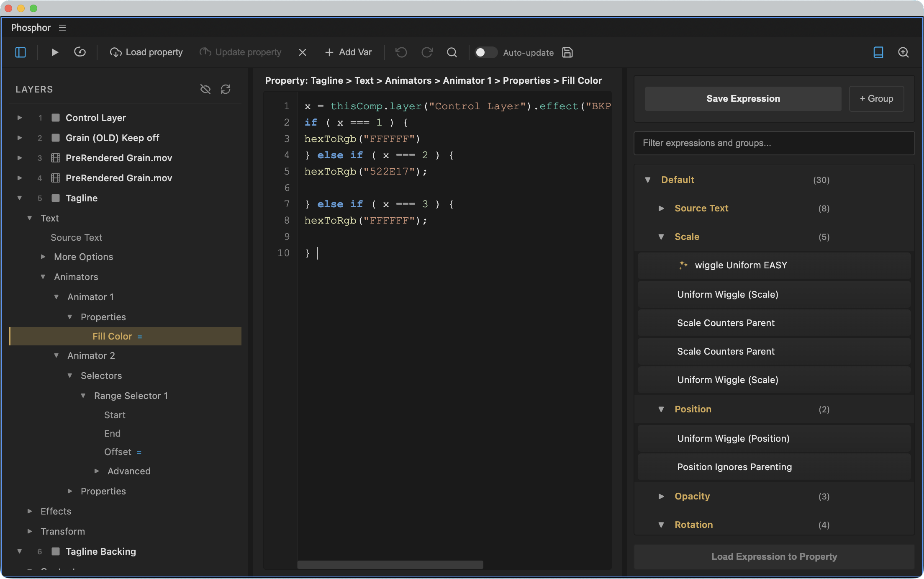Collapse the Position expression group
The height and width of the screenshot is (579, 924).
click(661, 409)
